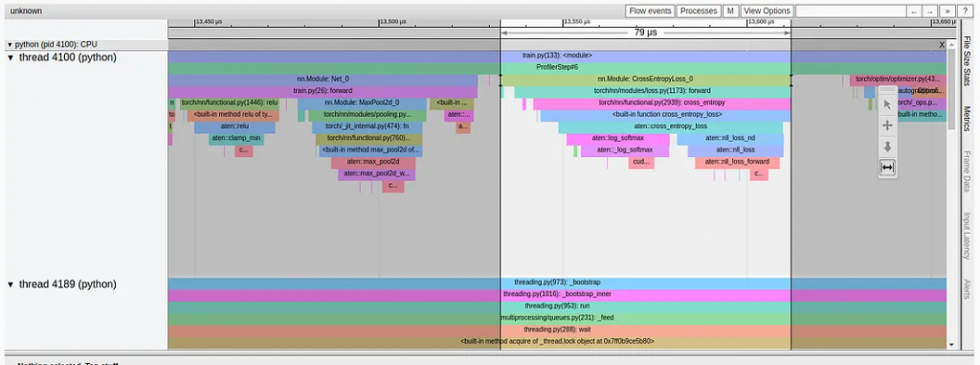
Task: Click the 13,500 µs ruler mark
Action: pyautogui.click(x=392, y=21)
